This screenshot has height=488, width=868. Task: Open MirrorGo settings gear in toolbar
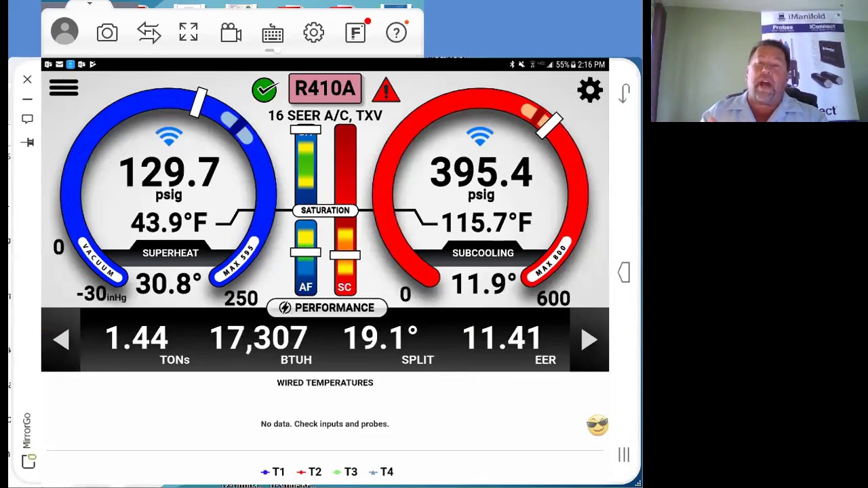tap(313, 33)
